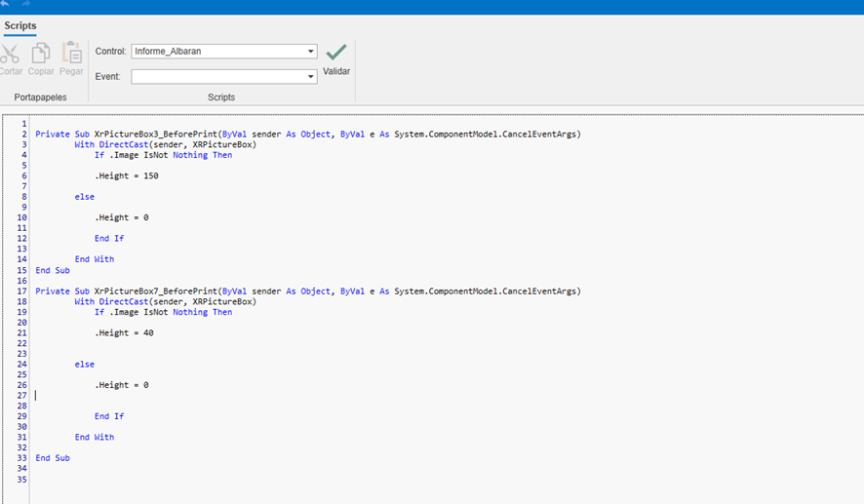The width and height of the screenshot is (864, 504).
Task: Click 'End If' on line 12
Action: click(109, 239)
